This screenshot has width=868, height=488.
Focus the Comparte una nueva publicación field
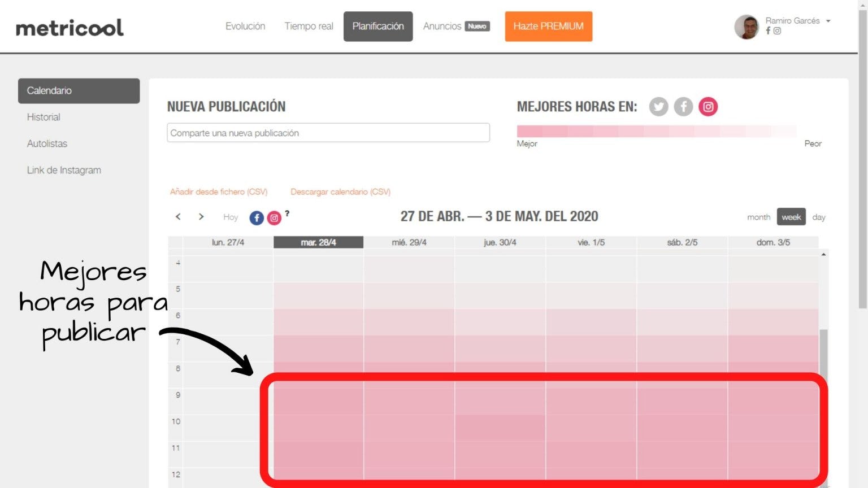pyautogui.click(x=328, y=133)
